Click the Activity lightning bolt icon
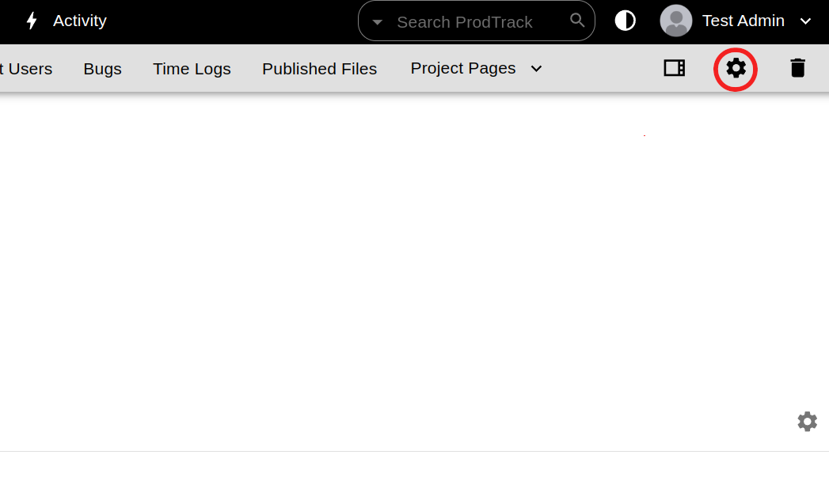829x504 pixels. [32, 21]
